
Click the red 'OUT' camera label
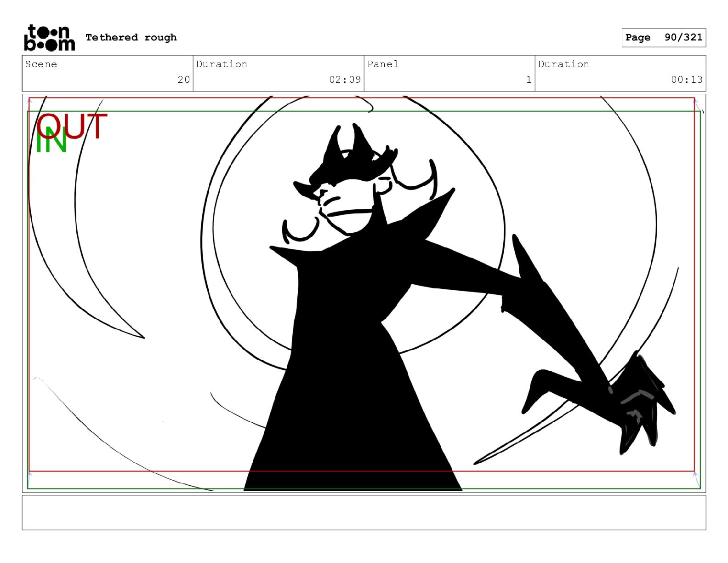72,126
